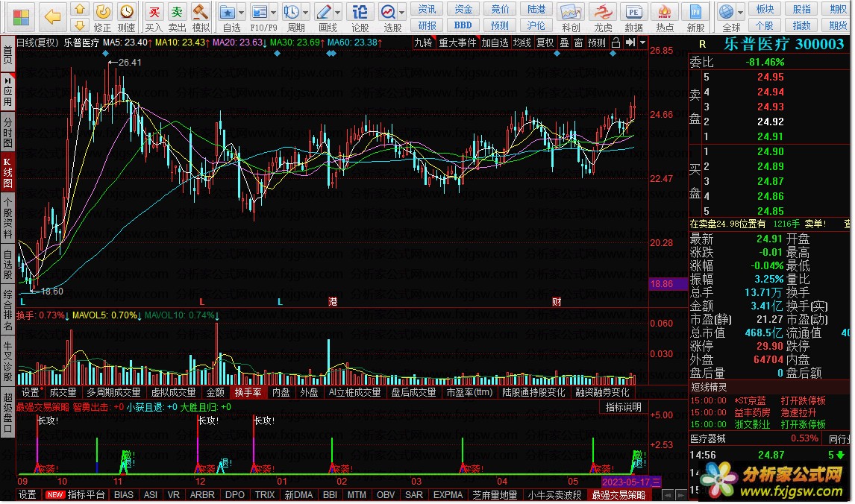This screenshot has height=504, width=855.
Task: Open the 新股 IPO icon
Action: tap(696, 12)
